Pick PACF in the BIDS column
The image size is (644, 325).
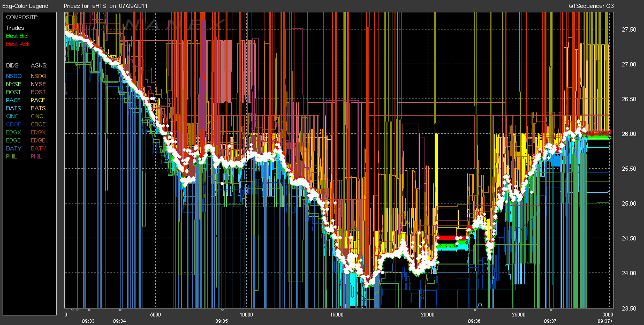click(x=14, y=100)
